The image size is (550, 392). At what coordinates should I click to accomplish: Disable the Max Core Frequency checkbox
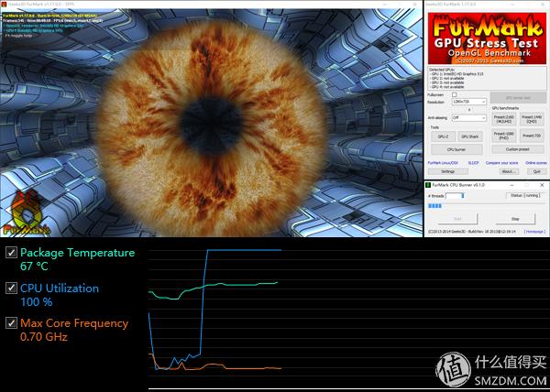(11, 322)
